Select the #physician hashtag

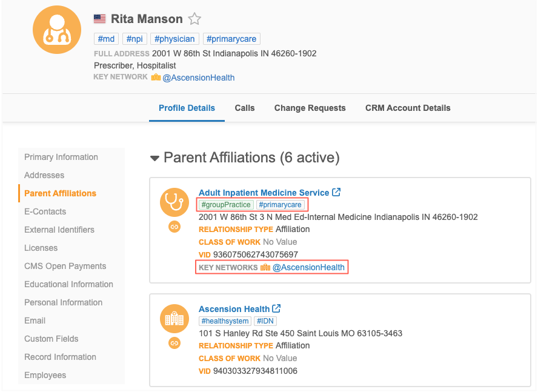pos(174,39)
